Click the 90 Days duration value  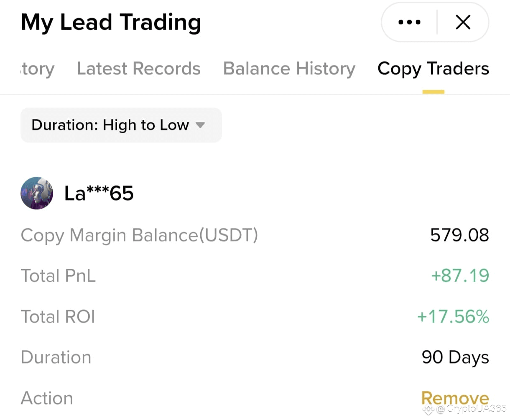coord(455,357)
